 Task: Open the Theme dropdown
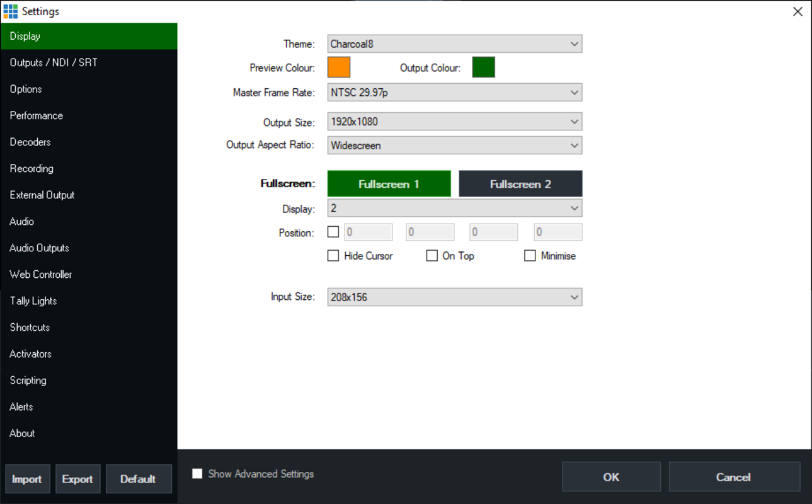(454, 43)
